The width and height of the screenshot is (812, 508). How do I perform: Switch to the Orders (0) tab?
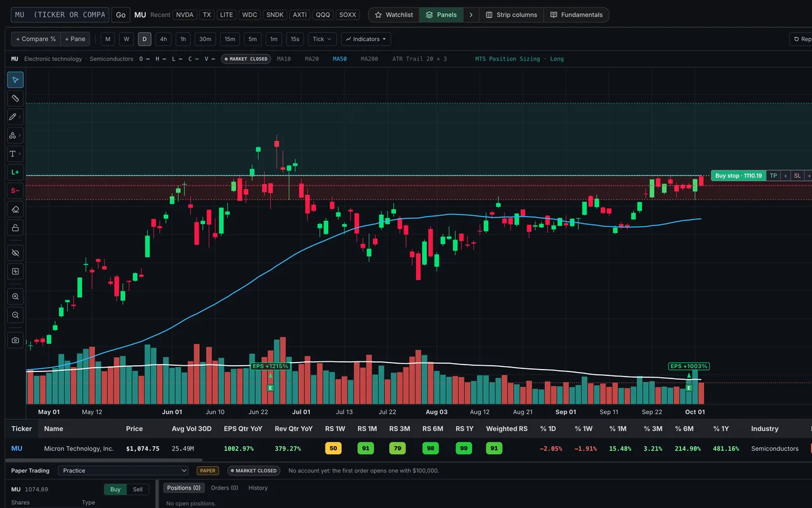coord(225,488)
